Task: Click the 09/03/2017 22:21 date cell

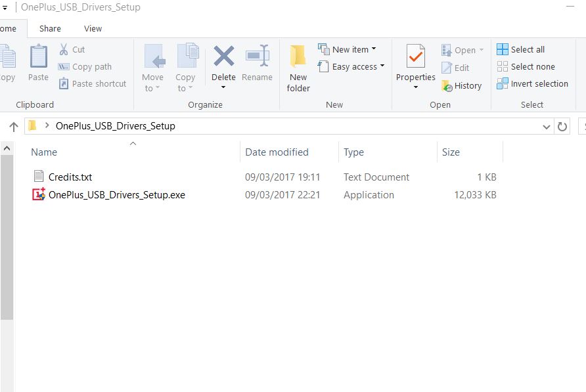Action: 282,195
